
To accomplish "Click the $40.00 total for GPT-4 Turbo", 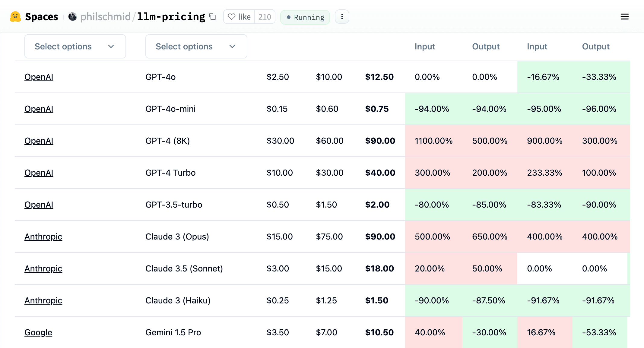I will tap(380, 173).
